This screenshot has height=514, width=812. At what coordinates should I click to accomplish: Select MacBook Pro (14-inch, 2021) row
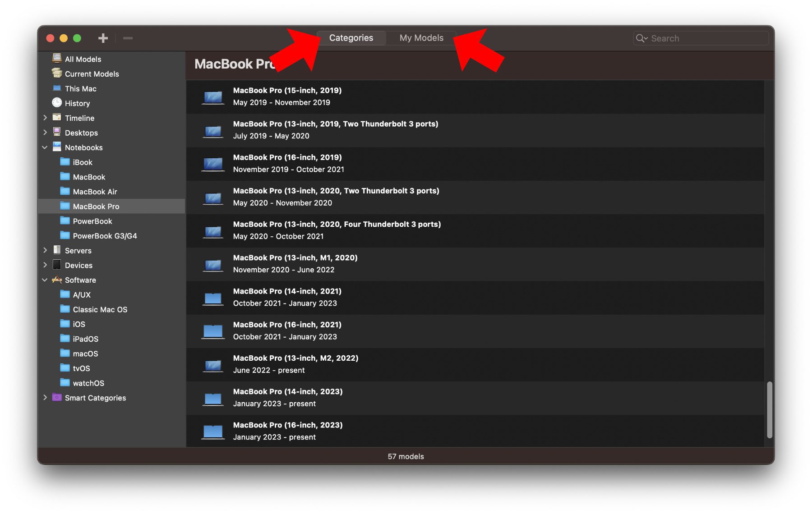pos(475,298)
